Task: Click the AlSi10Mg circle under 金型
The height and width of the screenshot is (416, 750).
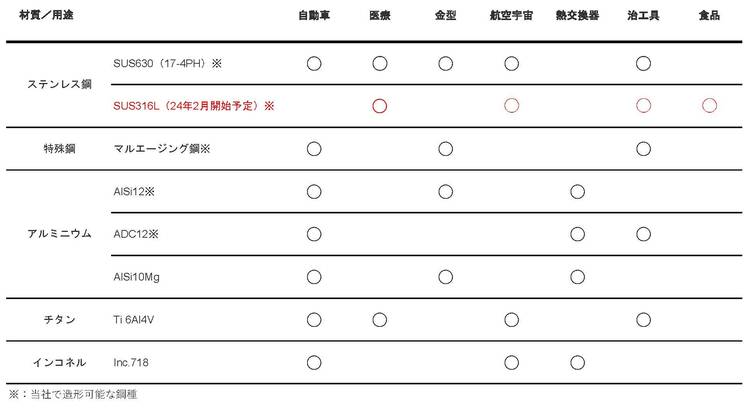Action: click(445, 276)
